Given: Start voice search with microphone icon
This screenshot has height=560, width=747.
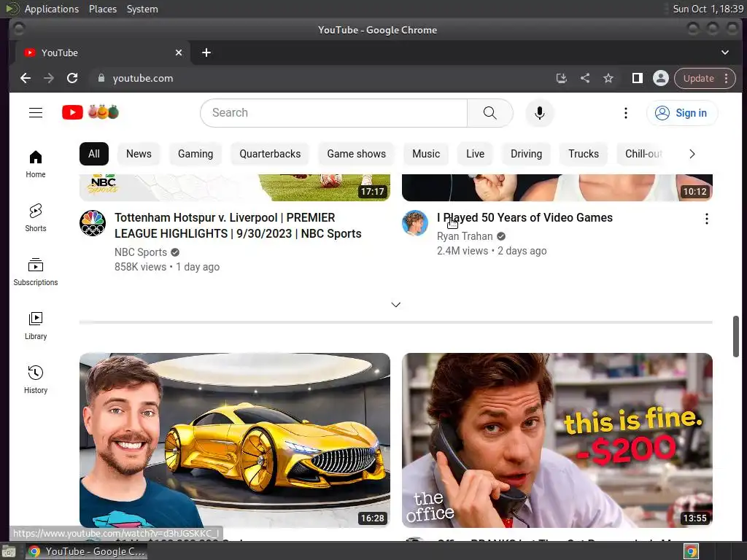Looking at the screenshot, I should pyautogui.click(x=539, y=113).
